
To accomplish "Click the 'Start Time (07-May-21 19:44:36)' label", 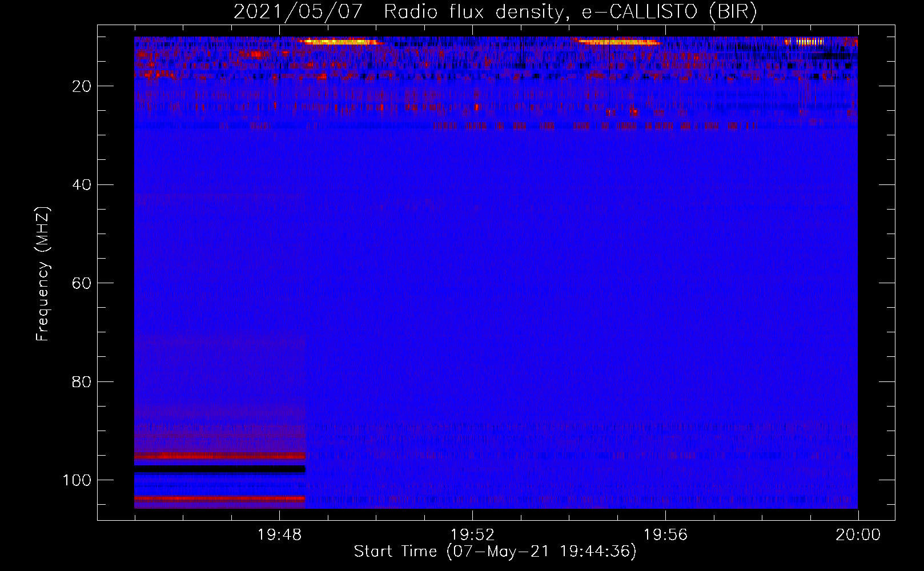I will tap(495, 552).
